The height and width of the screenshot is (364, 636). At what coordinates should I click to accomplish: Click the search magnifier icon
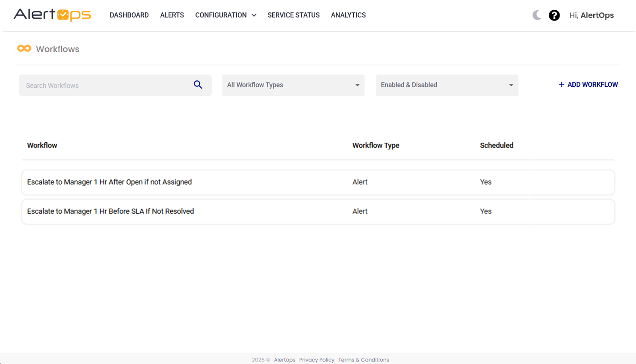pos(198,85)
